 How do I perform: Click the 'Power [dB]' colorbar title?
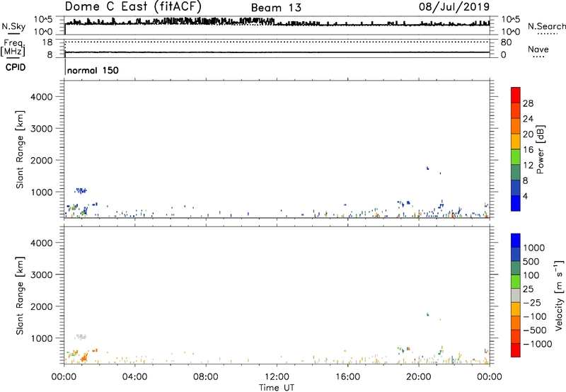click(540, 149)
